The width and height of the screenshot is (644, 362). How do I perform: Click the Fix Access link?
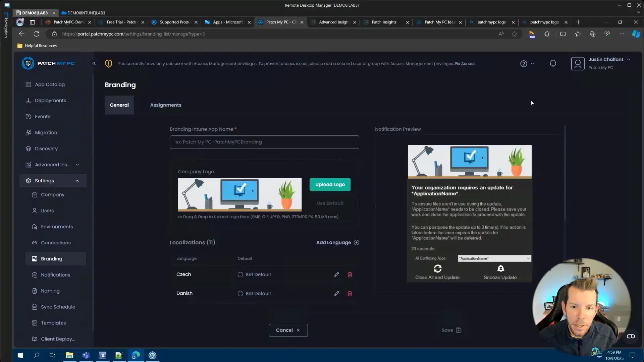click(465, 64)
